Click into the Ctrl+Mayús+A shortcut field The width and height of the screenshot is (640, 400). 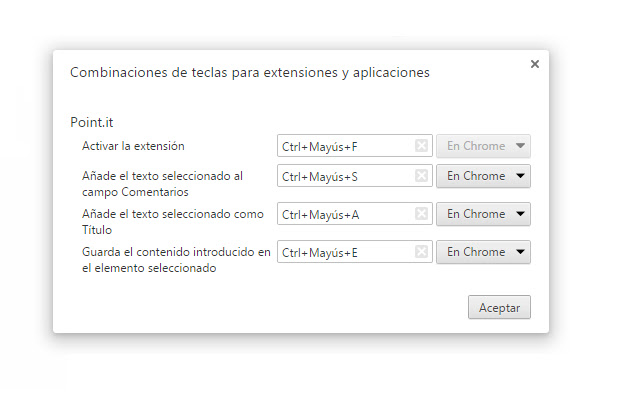(345, 214)
